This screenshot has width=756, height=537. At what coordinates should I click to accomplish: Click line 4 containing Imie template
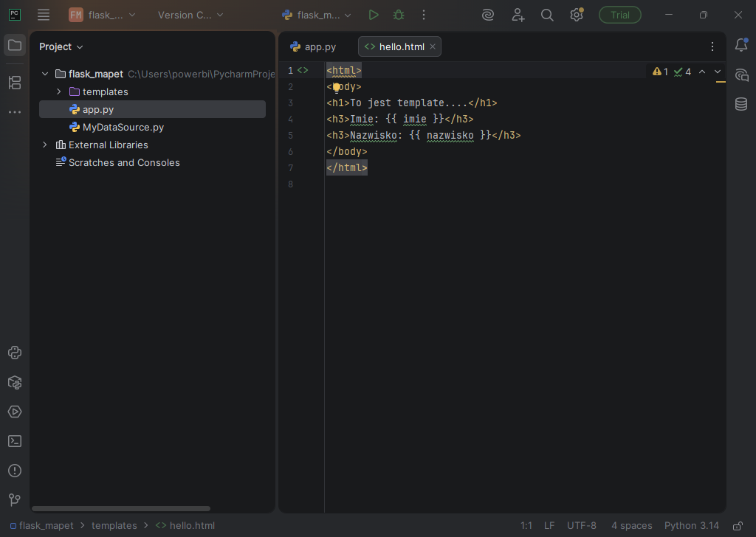pos(399,119)
